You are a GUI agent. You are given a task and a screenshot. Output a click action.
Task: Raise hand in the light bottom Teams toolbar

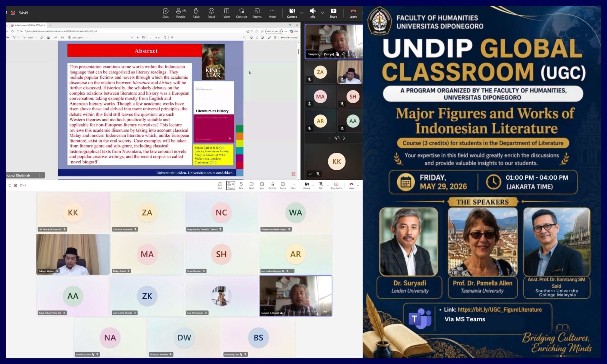[241, 185]
